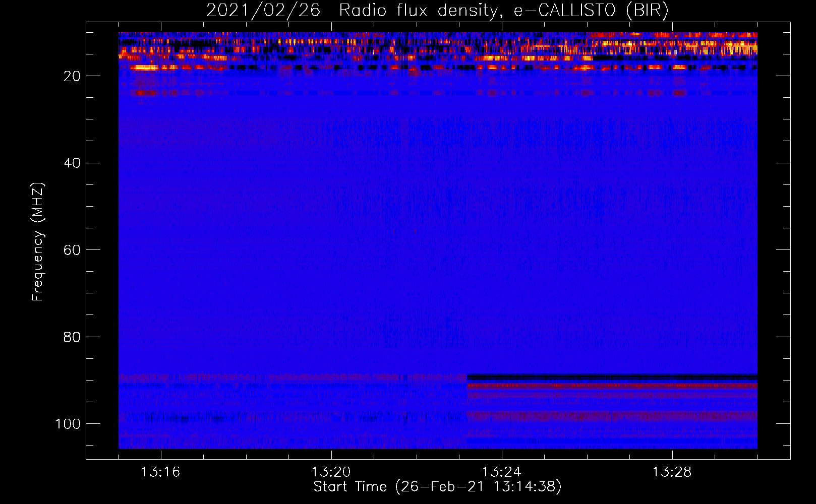Click the 20 MHz frequency tick label
This screenshot has width=816, height=504.
tap(72, 76)
